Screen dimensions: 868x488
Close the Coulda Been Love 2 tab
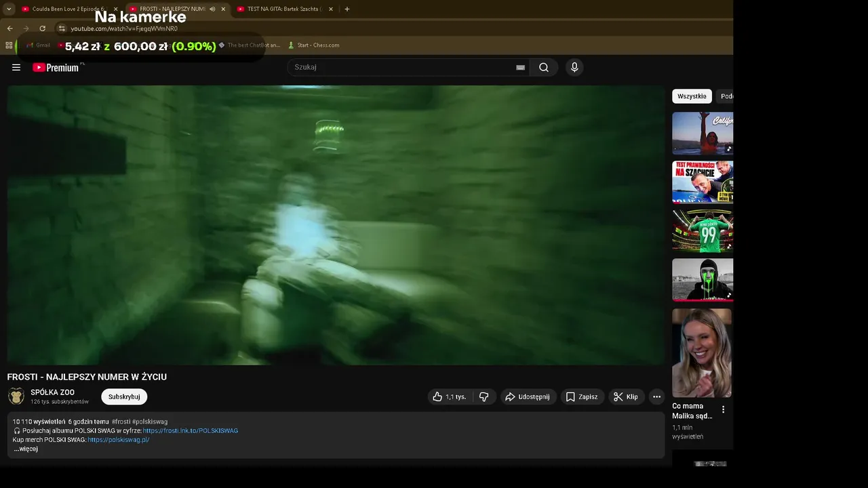115,9
